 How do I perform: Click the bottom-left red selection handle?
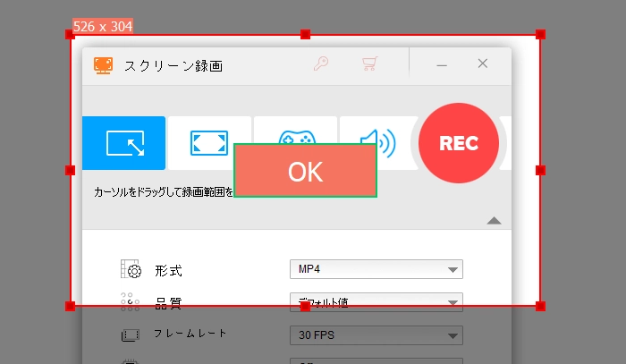click(x=70, y=306)
